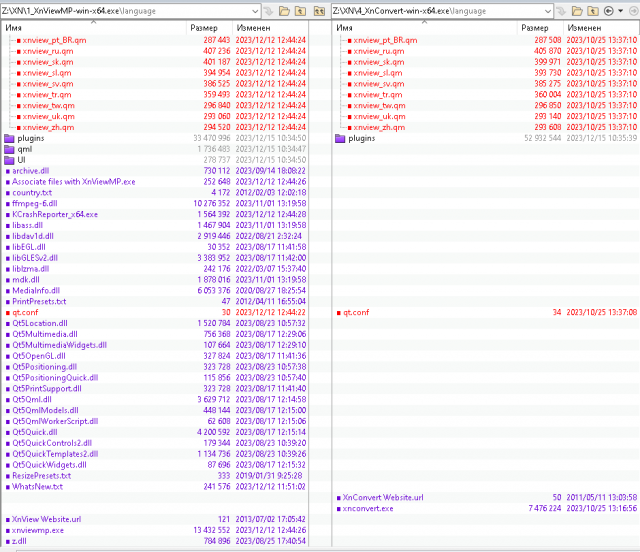The image size is (640, 552).
Task: Select Associate files with XnViewMP.exe
Action: point(155,182)
